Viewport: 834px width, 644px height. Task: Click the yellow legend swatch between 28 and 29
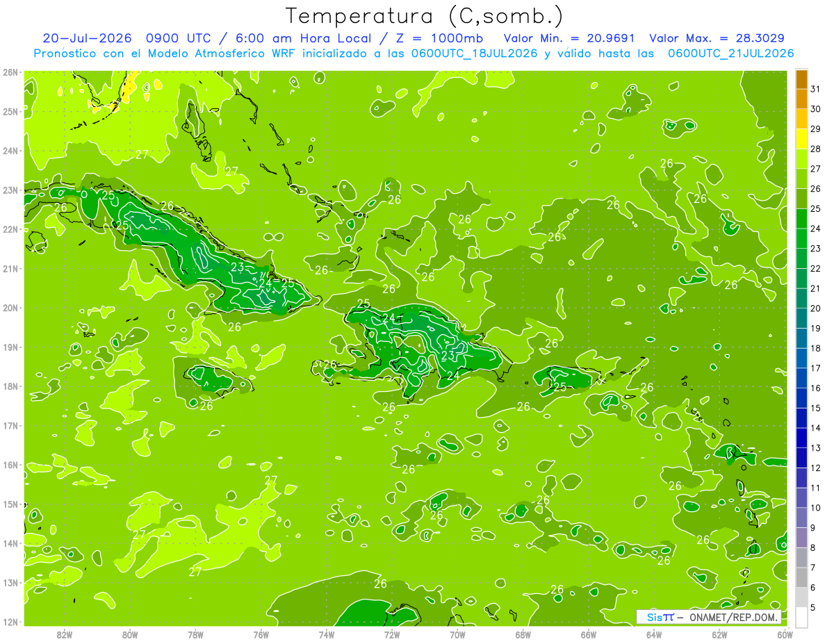click(801, 139)
